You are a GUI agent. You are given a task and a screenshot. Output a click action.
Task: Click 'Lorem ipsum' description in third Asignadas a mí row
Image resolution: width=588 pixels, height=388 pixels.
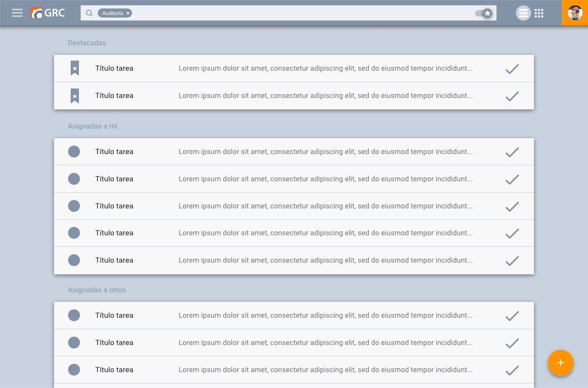point(325,206)
